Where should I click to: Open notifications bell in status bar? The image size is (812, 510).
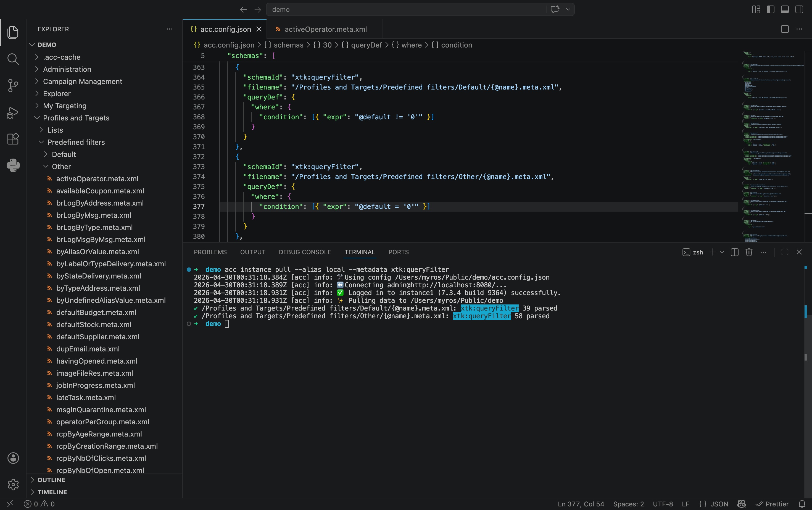(x=802, y=504)
